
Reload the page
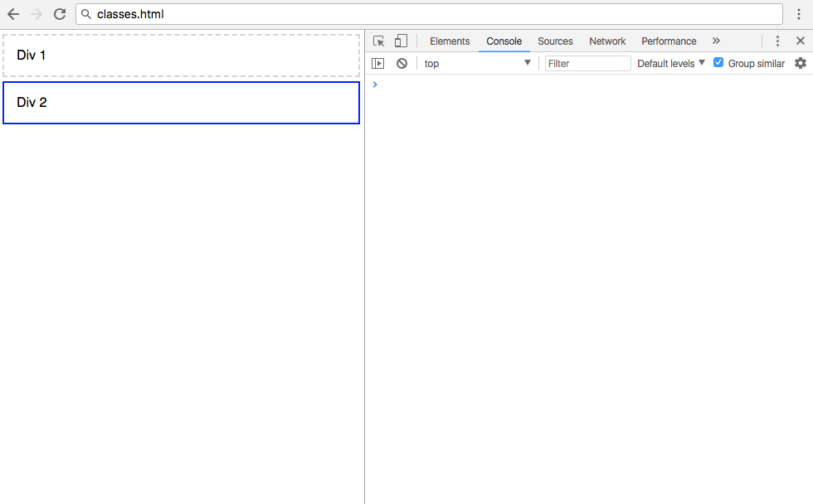(60, 14)
